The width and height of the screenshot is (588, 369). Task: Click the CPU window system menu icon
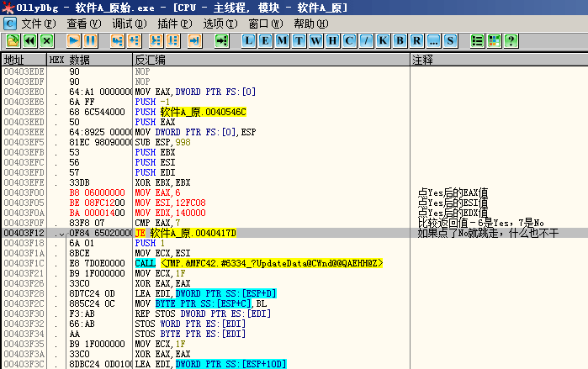click(10, 24)
